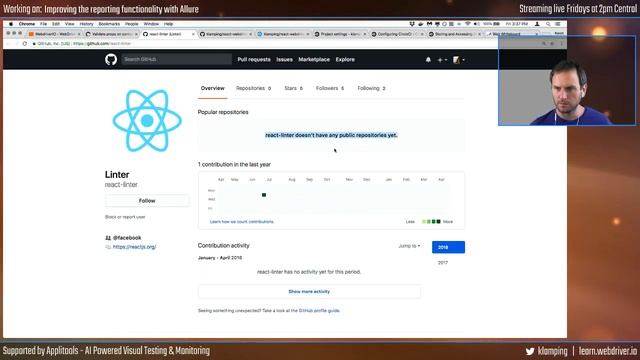This screenshot has height=360, width=640.
Task: Switch to the Stars profile tab
Action: (x=293, y=88)
